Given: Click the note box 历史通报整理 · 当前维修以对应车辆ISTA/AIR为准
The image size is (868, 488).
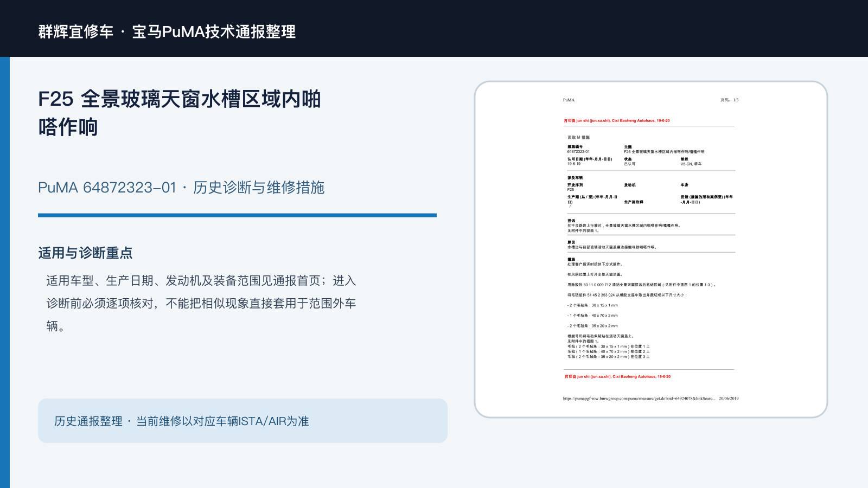Looking at the screenshot, I should [x=242, y=421].
